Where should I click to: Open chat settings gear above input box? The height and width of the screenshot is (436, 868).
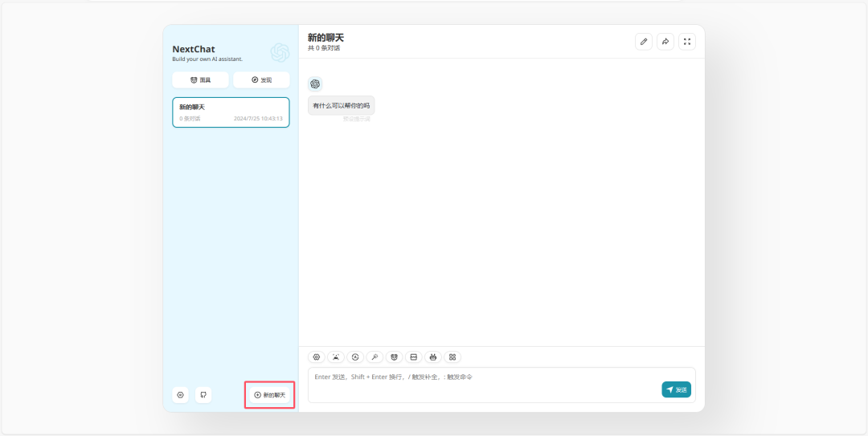pos(317,357)
